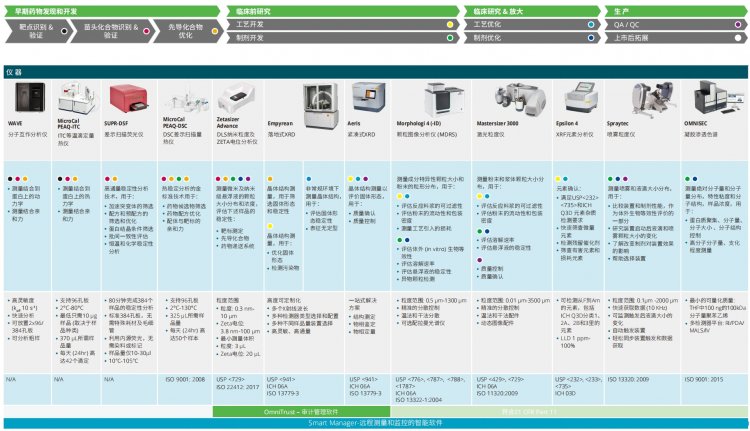Click the Aeris name label
Viewport: 750px width, 431px height.
pyautogui.click(x=354, y=123)
